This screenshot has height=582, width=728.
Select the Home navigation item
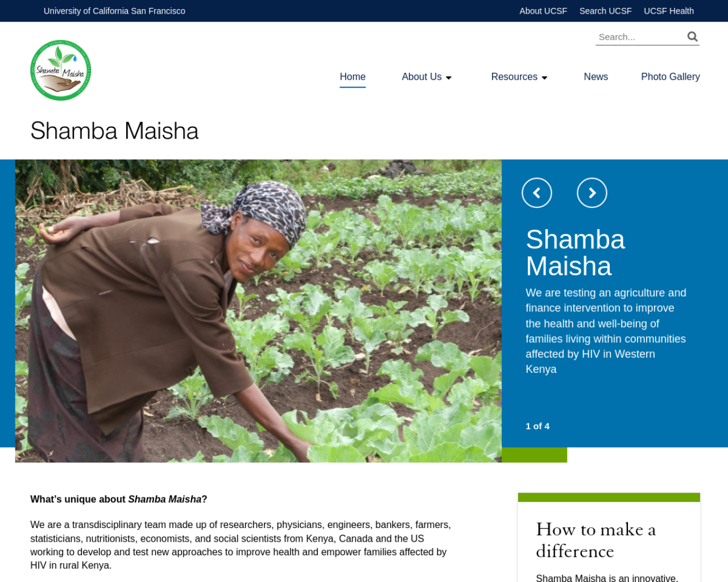tap(353, 77)
